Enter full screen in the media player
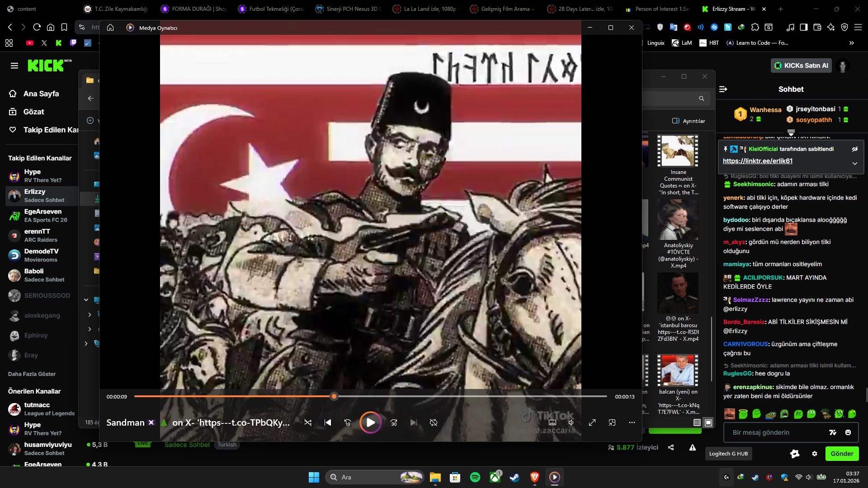Screen dimensions: 868x488 pyautogui.click(x=592, y=422)
